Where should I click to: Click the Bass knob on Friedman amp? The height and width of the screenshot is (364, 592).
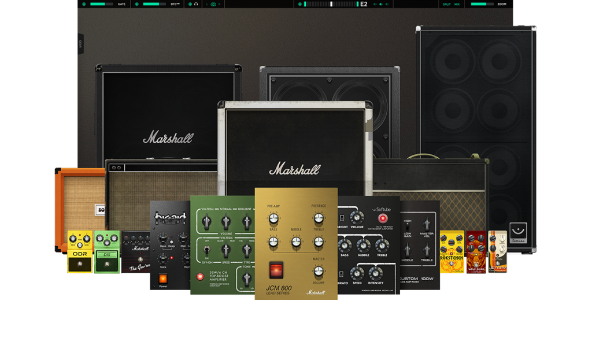point(162,238)
